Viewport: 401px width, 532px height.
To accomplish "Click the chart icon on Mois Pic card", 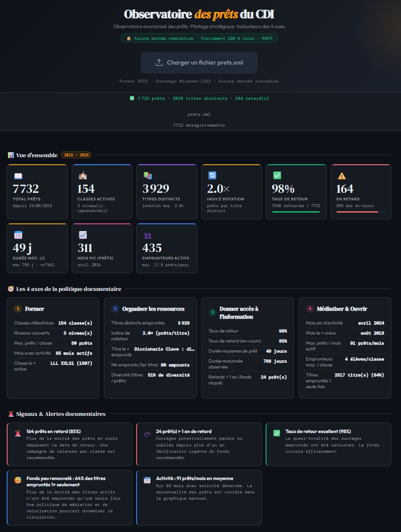I will (x=83, y=235).
